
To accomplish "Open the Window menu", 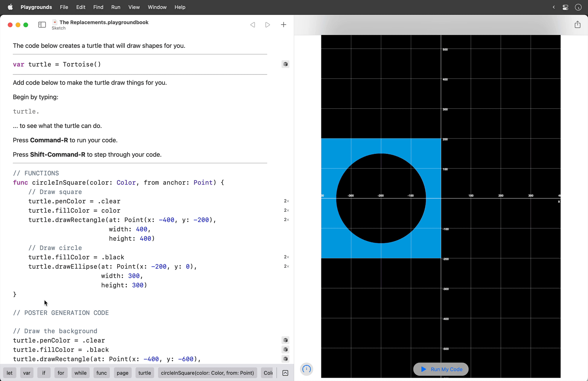I will (157, 7).
